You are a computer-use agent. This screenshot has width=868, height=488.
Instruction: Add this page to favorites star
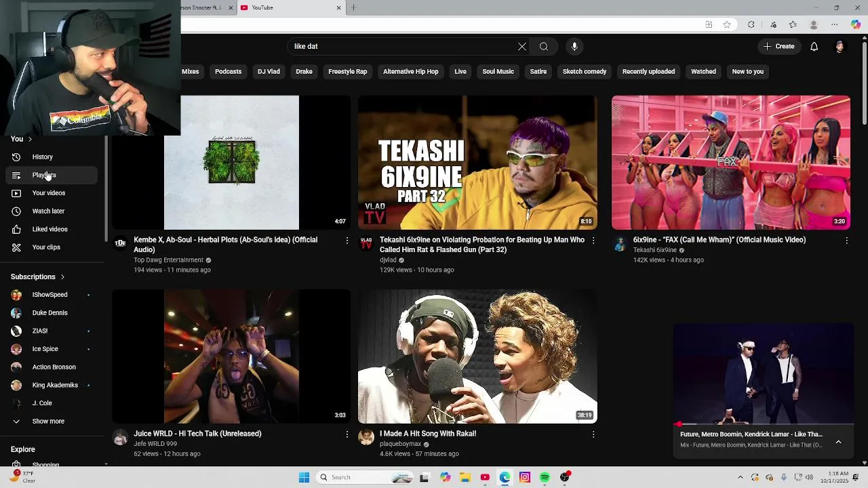pyautogui.click(x=727, y=24)
